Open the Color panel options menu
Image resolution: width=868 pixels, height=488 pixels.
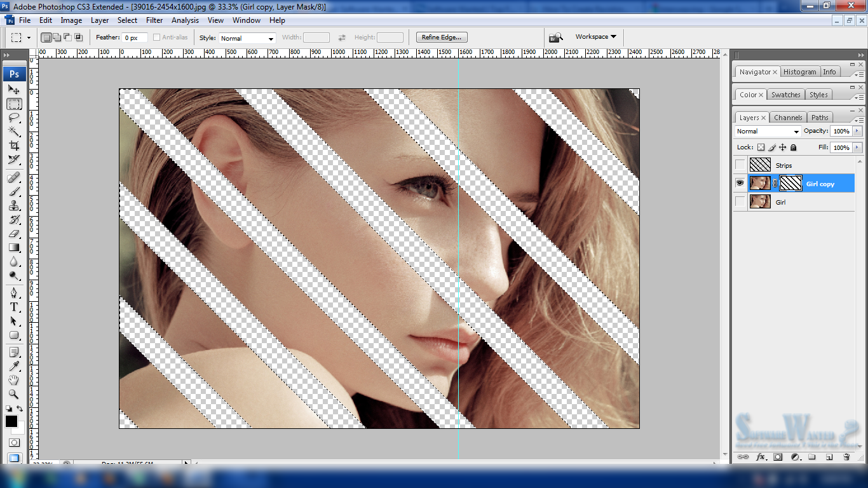[858, 97]
